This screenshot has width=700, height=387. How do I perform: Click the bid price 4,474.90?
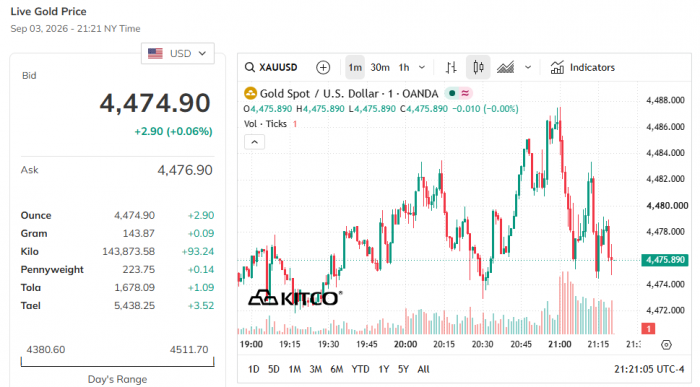click(x=155, y=103)
